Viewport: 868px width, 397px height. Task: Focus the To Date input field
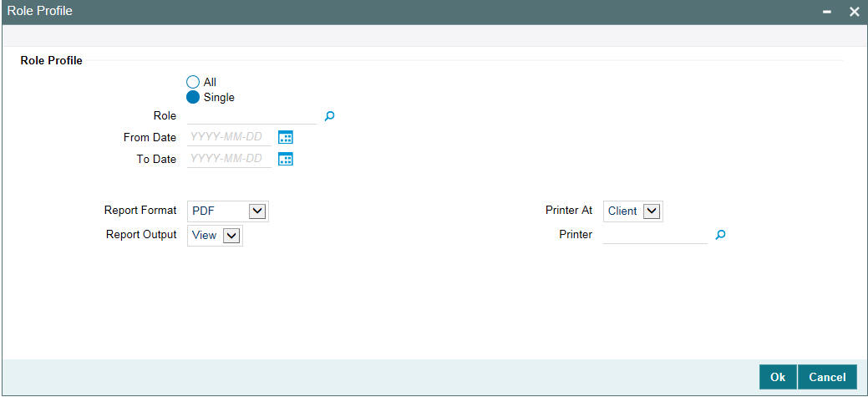[x=230, y=160]
